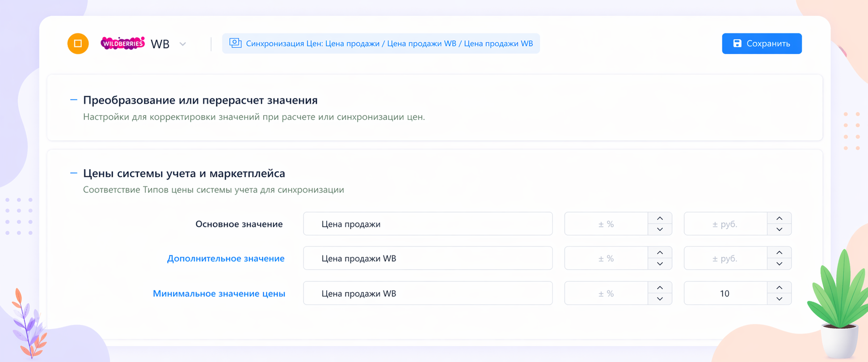Click the Настройки для корректировки значений description
Image resolution: width=868 pixels, height=362 pixels.
pos(254,117)
